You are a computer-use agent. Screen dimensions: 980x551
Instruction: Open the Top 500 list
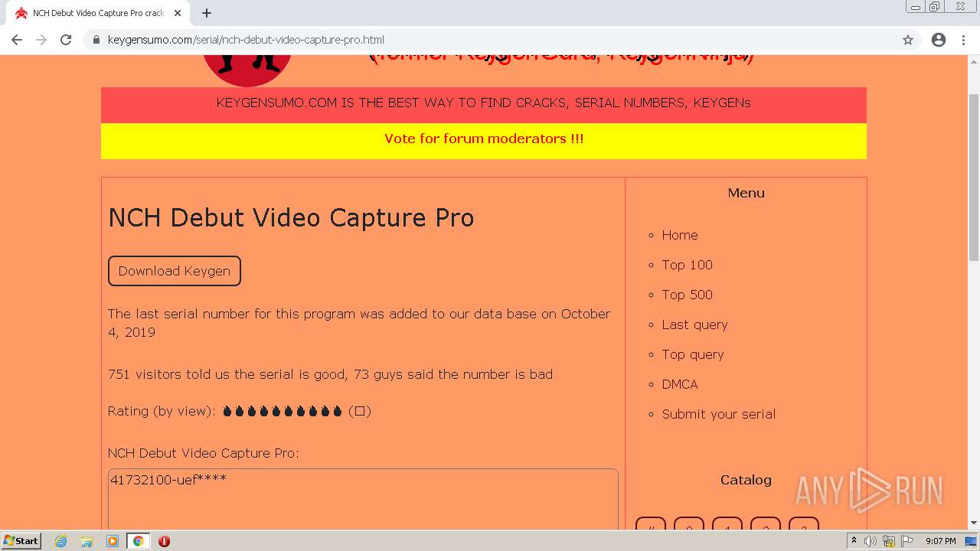click(687, 295)
